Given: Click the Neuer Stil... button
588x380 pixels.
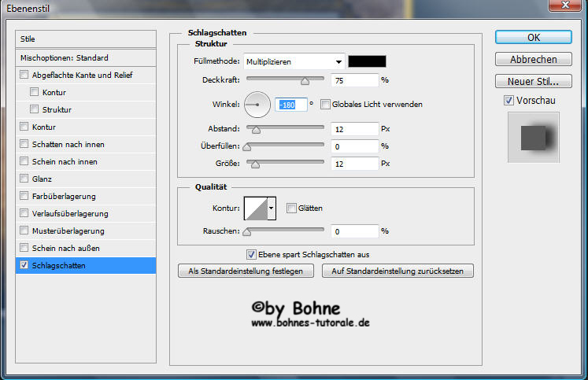Looking at the screenshot, I should 533,81.
